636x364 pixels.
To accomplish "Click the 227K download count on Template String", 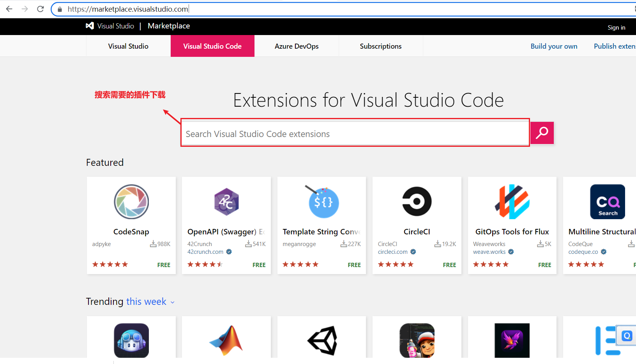I will point(351,244).
